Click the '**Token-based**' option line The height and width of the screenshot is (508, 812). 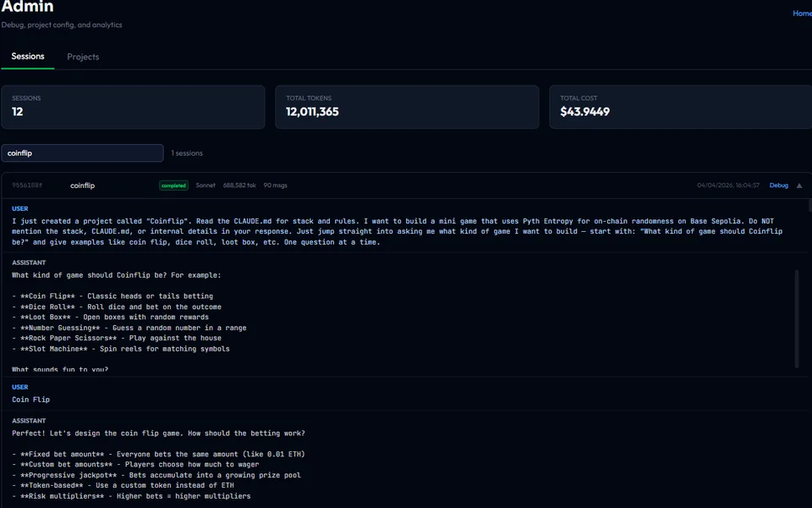pyautogui.click(x=123, y=486)
